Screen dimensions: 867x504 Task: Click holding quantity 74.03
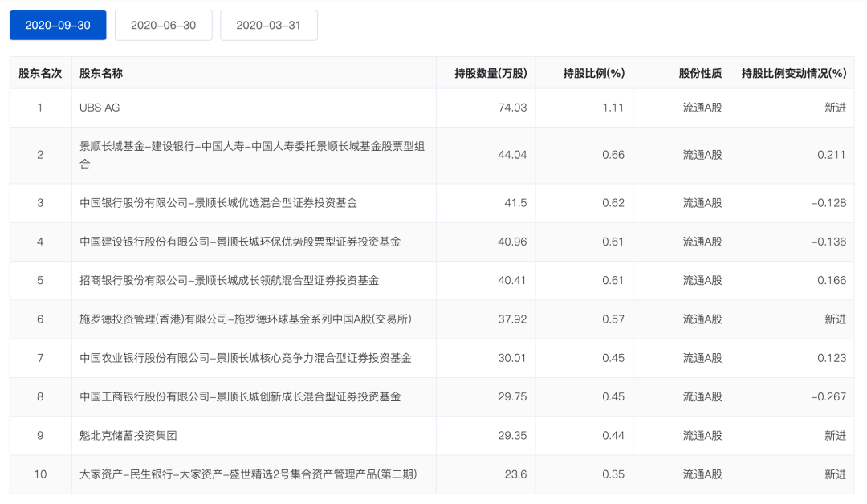[x=512, y=108]
